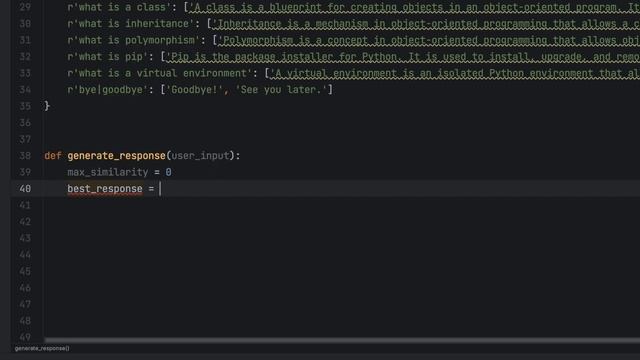
Task: Click the 'Pip is the package installer' string
Action: tap(402, 57)
